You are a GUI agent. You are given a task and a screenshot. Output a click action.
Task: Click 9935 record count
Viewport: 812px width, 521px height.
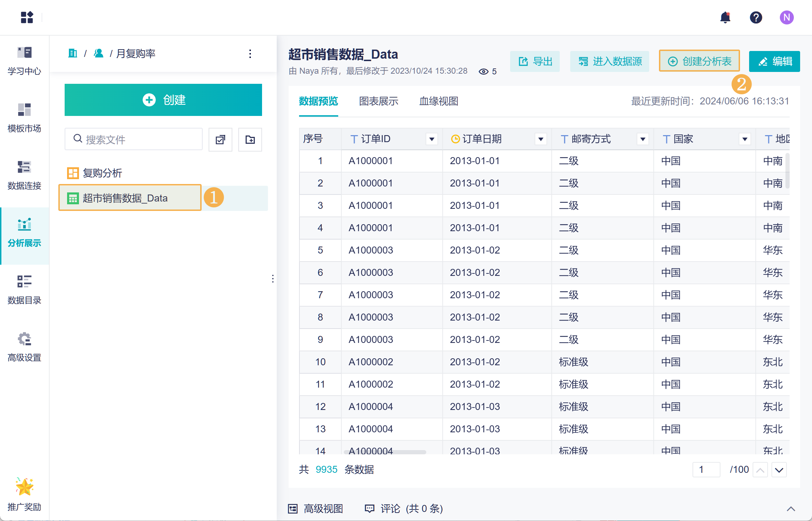tap(327, 470)
